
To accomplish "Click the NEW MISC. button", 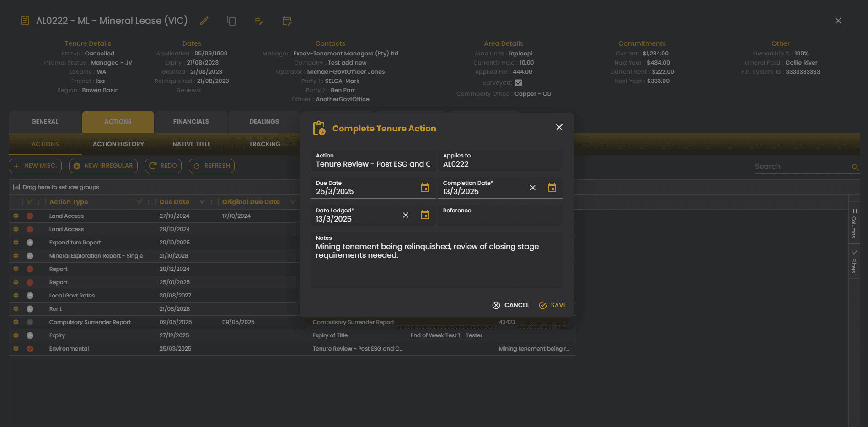I will (x=35, y=166).
